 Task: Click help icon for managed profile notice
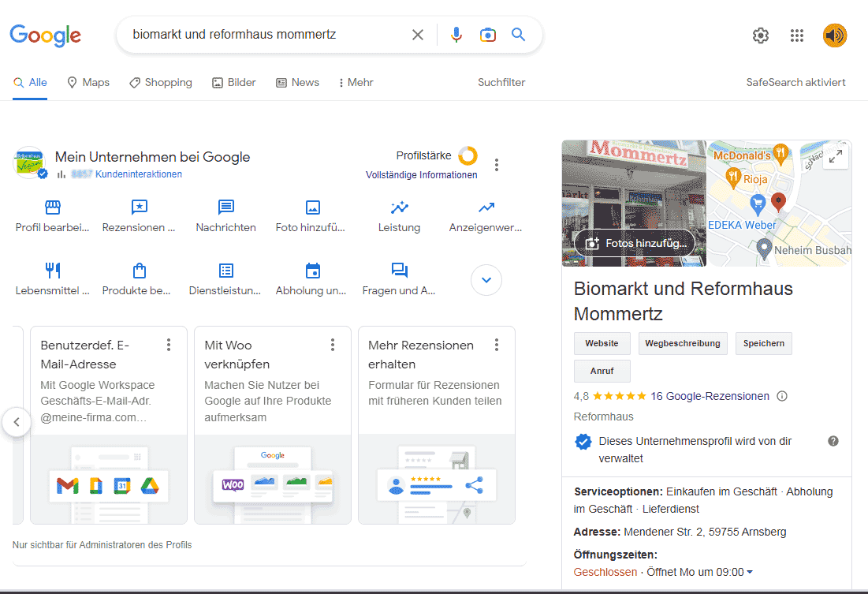coord(833,441)
